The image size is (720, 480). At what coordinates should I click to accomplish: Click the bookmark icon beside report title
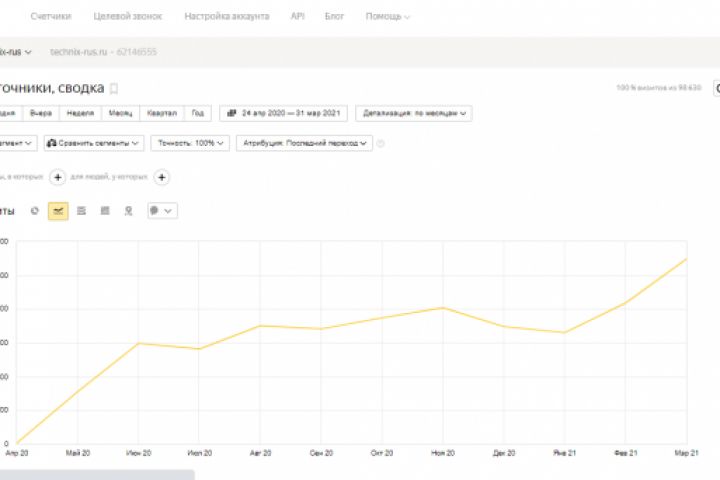(x=114, y=88)
